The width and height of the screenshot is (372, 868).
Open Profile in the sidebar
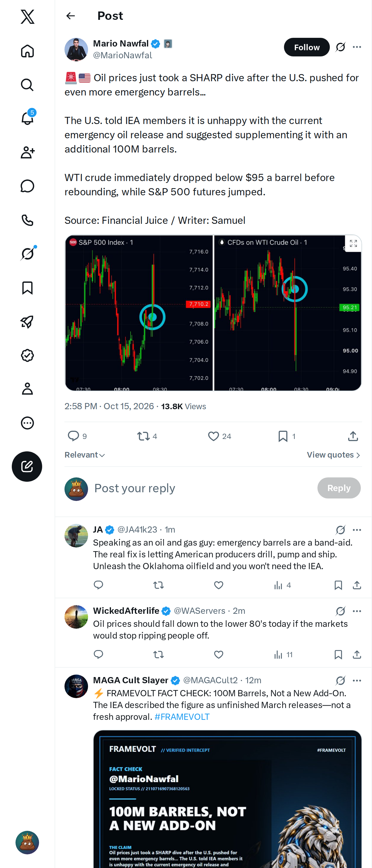[27, 389]
